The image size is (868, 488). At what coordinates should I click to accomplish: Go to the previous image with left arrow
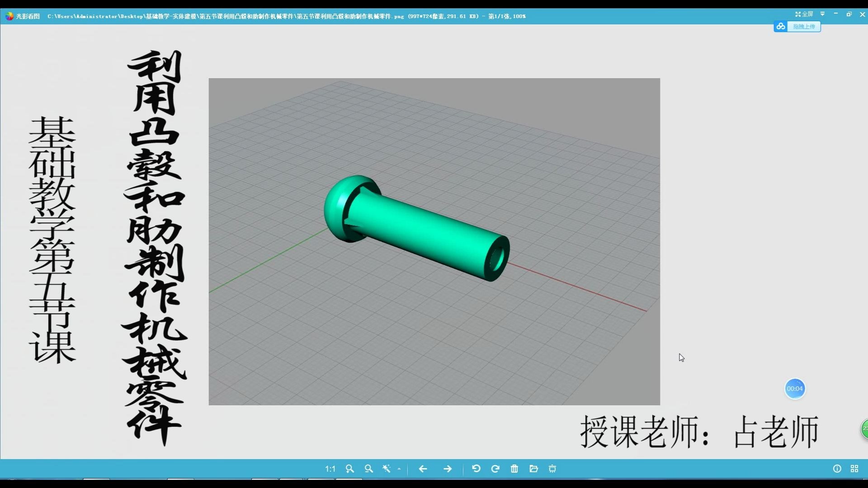tap(423, 469)
